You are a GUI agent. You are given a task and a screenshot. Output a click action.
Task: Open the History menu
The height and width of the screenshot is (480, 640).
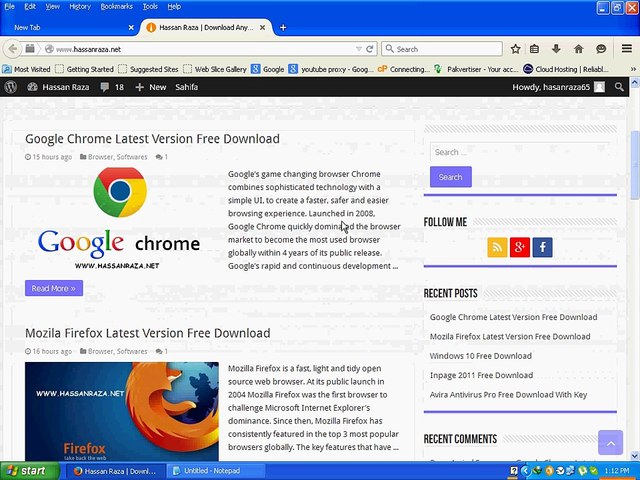[80, 7]
